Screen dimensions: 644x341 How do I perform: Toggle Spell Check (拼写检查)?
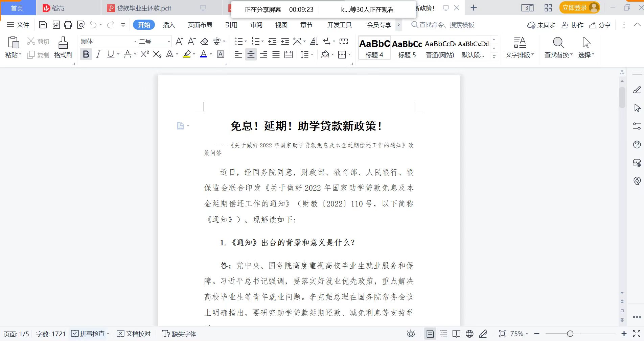coord(88,334)
